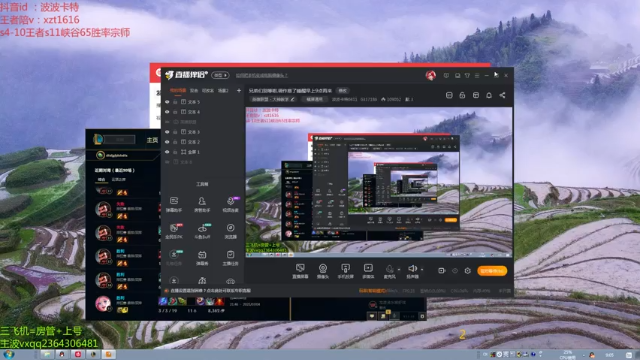This screenshot has height=360, width=640.
Task: Edit stream category pencil icon
Action: (293, 99)
